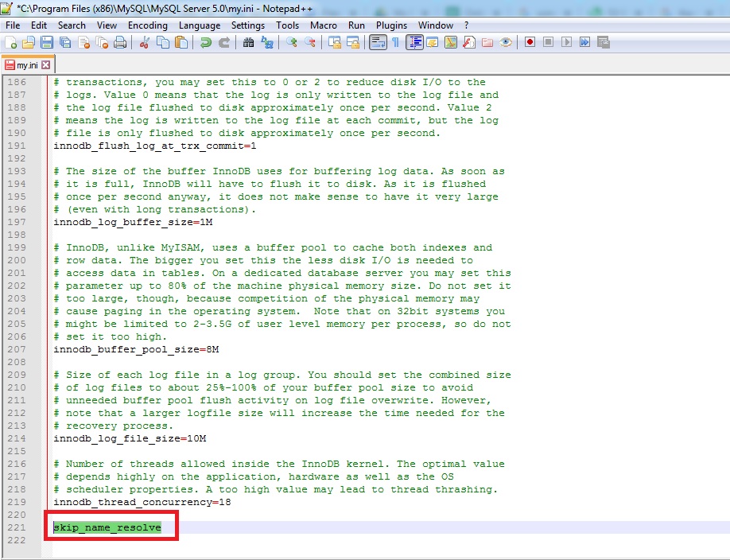
Task: Save the file using the floppy disk icon
Action: [x=46, y=42]
